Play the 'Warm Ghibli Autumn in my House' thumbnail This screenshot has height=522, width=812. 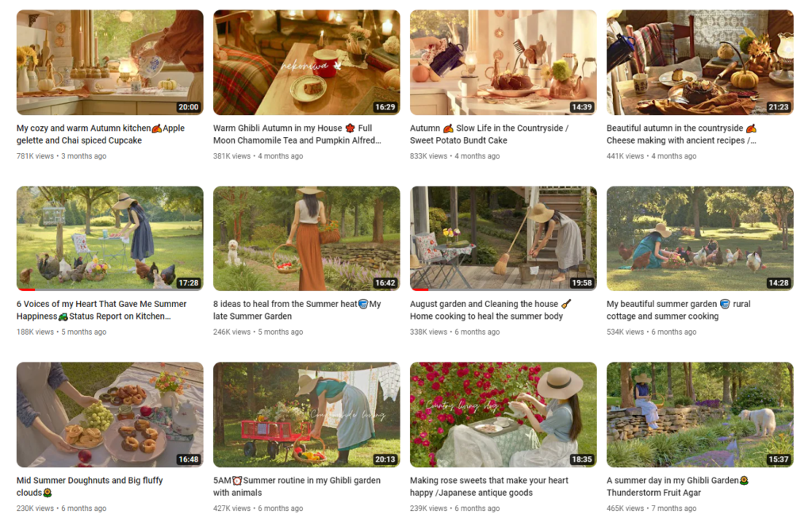(306, 61)
